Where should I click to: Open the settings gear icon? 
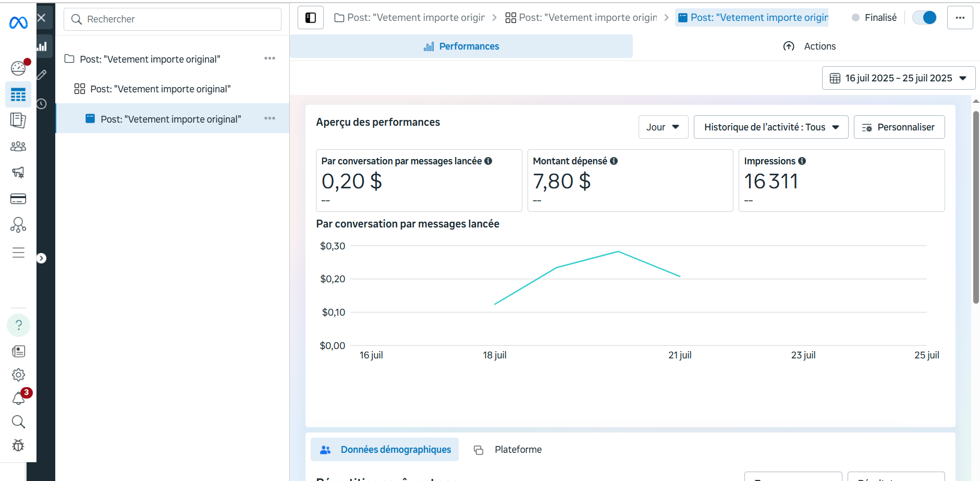coord(18,375)
